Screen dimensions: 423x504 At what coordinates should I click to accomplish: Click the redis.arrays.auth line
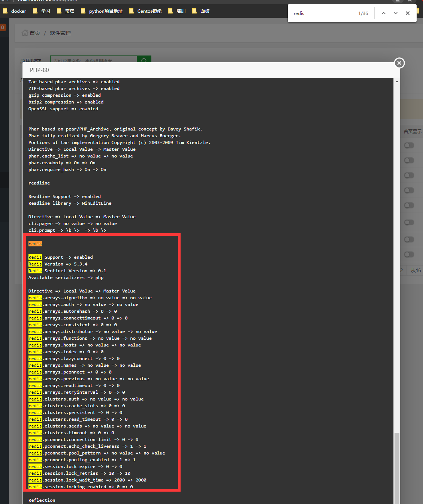[84, 304]
